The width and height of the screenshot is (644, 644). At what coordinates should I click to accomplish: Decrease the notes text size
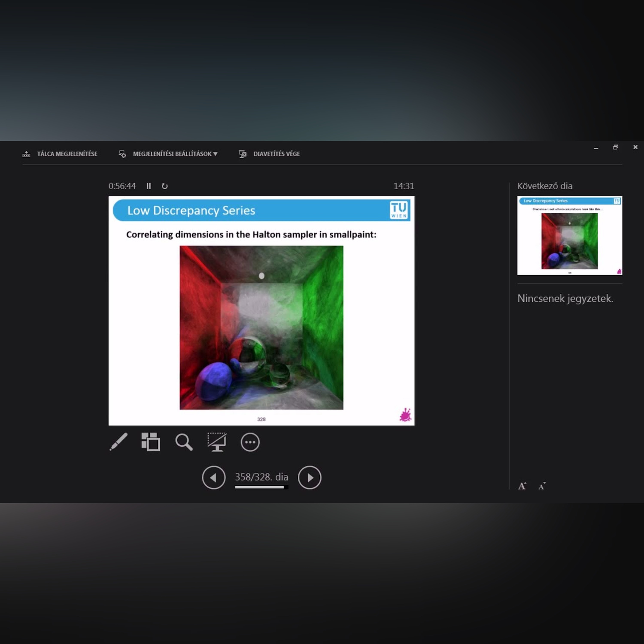pos(542,486)
